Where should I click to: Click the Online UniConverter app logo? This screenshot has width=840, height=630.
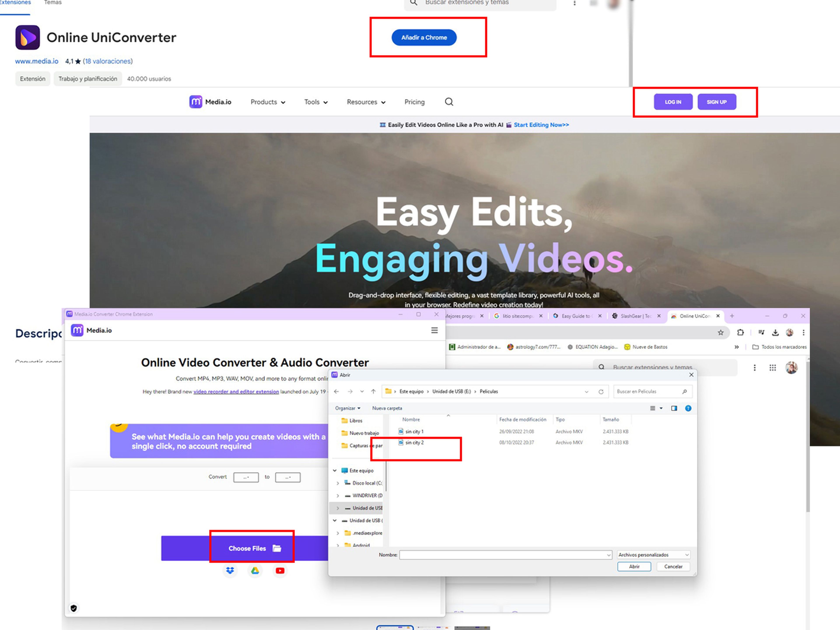[x=27, y=37]
